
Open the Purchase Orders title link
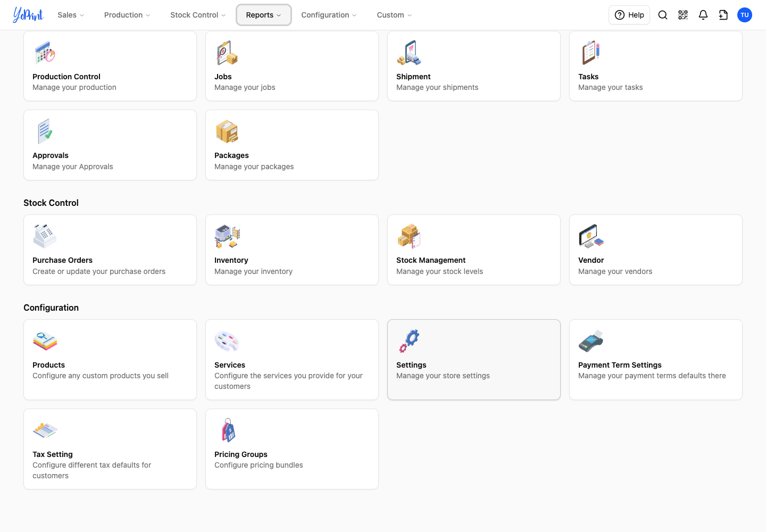tap(62, 260)
